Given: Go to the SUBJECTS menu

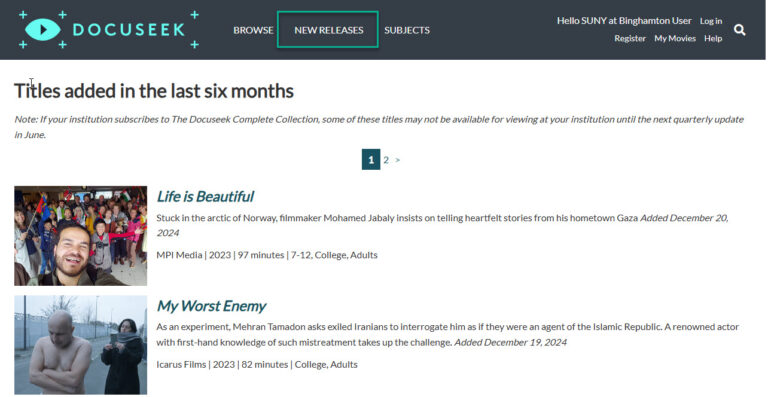Looking at the screenshot, I should click(x=407, y=30).
